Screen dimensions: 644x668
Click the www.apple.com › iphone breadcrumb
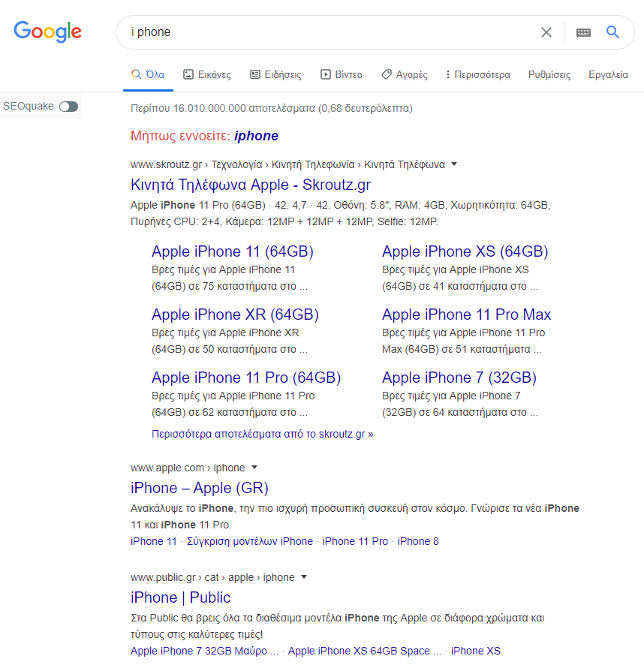(x=188, y=468)
